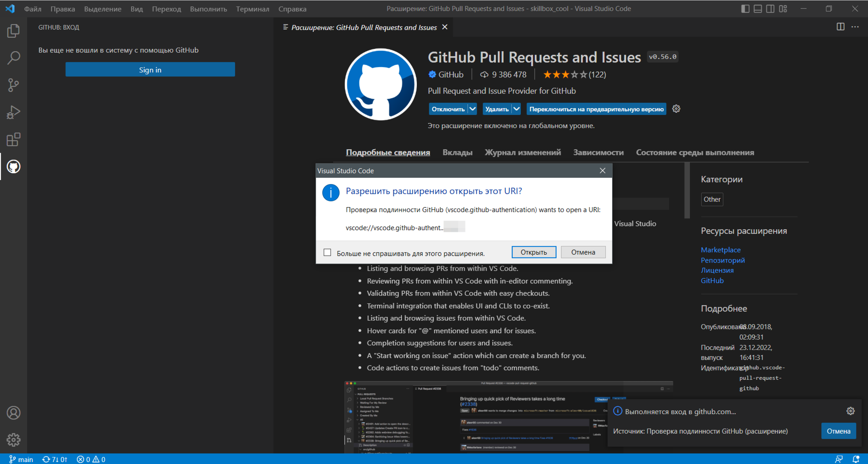The width and height of the screenshot is (868, 464).
Task: Switch to the Журнал изменений tab
Action: point(522,152)
